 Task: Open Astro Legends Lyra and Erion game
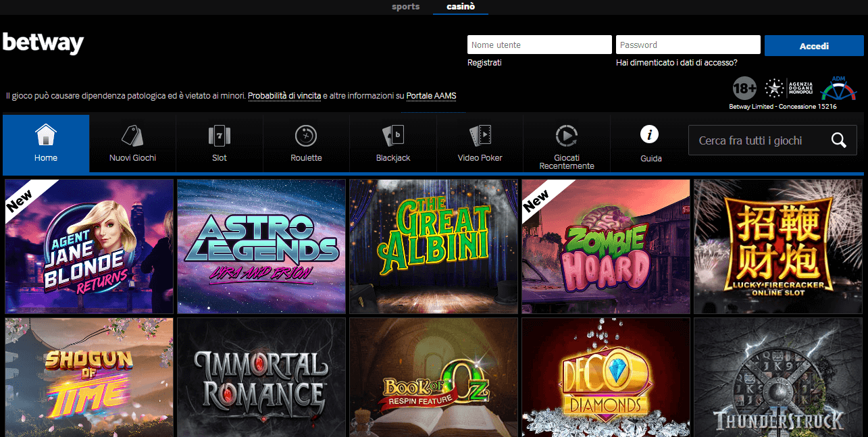[261, 247]
